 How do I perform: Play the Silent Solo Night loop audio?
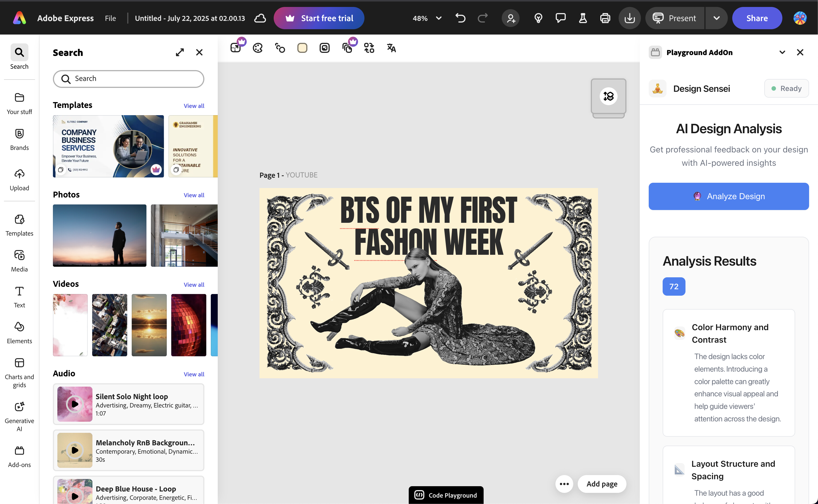point(75,404)
